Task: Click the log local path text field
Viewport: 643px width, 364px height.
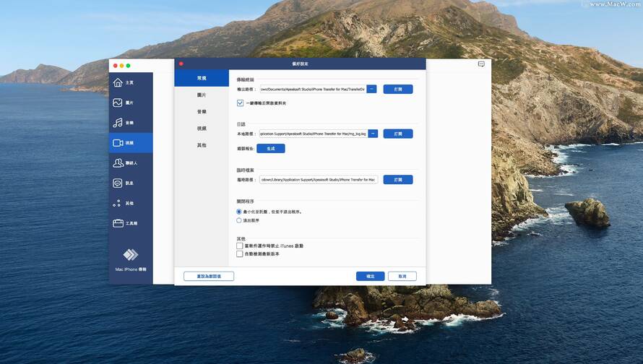Action: click(314, 134)
